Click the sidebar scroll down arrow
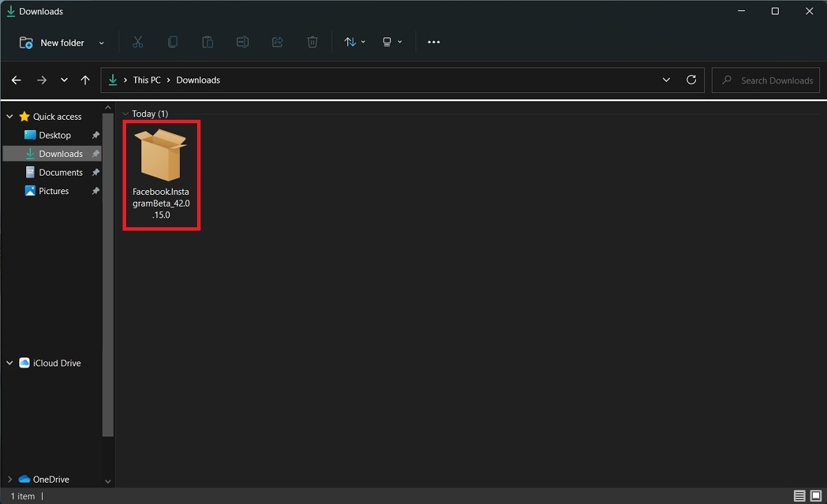Image resolution: width=827 pixels, height=504 pixels. click(108, 481)
